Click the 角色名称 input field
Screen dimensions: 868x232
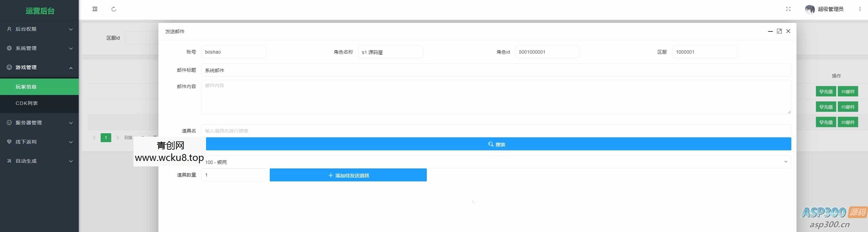pos(391,52)
